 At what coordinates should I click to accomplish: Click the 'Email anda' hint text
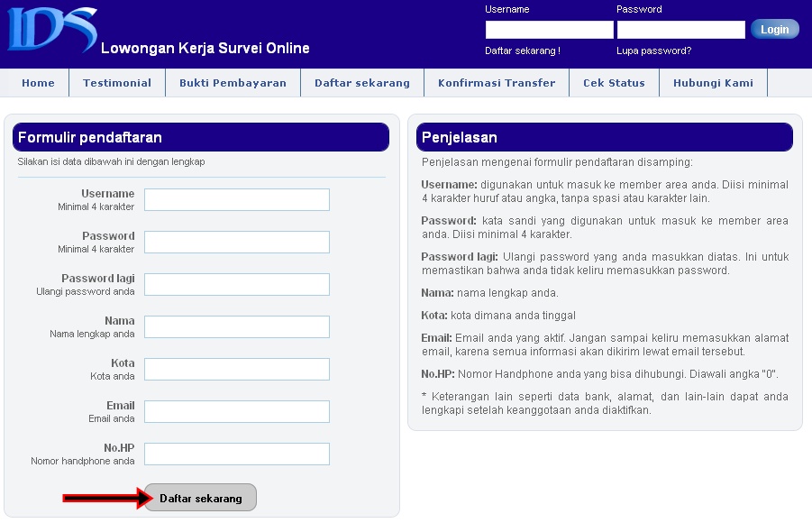(x=112, y=418)
